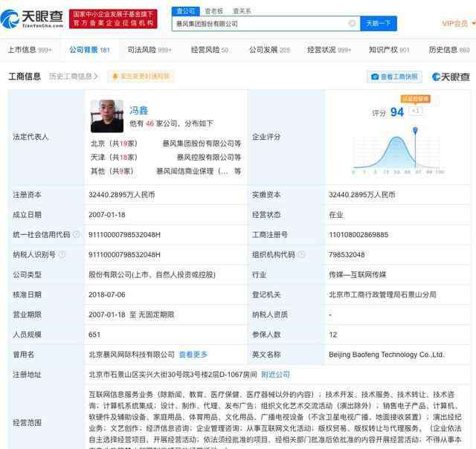This screenshot has width=476, height=449.
Task: Click the 查看工商快照 camera button
Action: click(394, 77)
